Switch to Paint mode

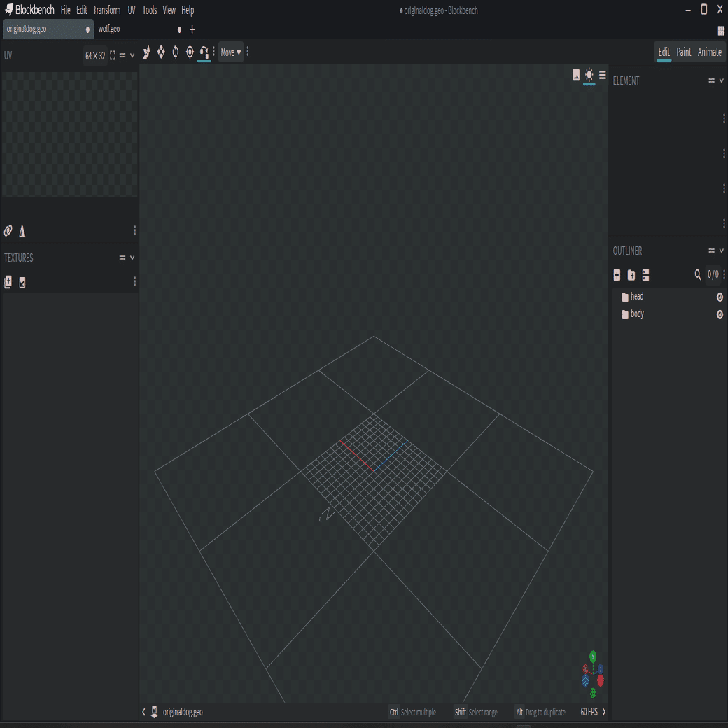(x=683, y=52)
